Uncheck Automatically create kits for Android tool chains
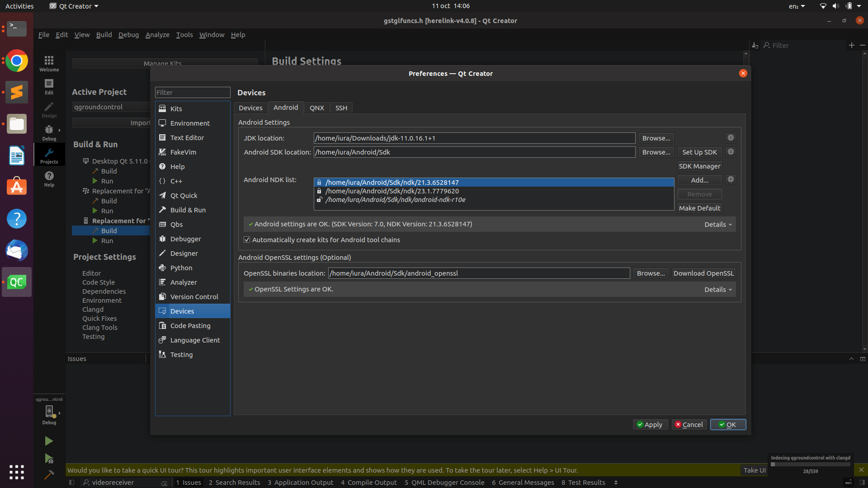 tap(247, 239)
